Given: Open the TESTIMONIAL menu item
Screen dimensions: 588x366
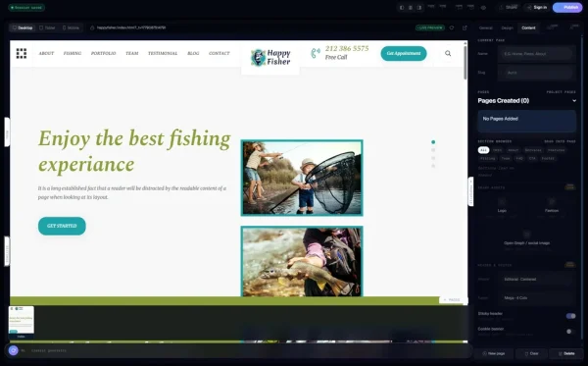Looking at the screenshot, I should [163, 53].
